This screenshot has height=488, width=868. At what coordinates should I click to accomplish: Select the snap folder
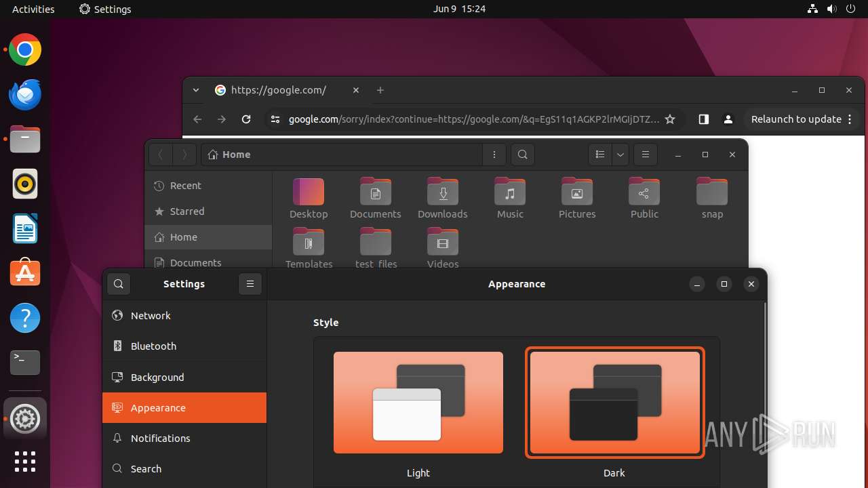(x=712, y=198)
